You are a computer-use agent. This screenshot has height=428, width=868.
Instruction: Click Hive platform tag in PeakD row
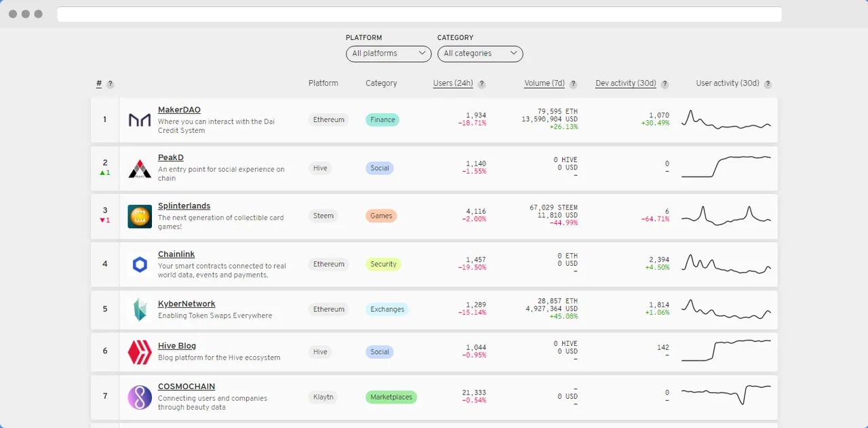click(x=320, y=168)
